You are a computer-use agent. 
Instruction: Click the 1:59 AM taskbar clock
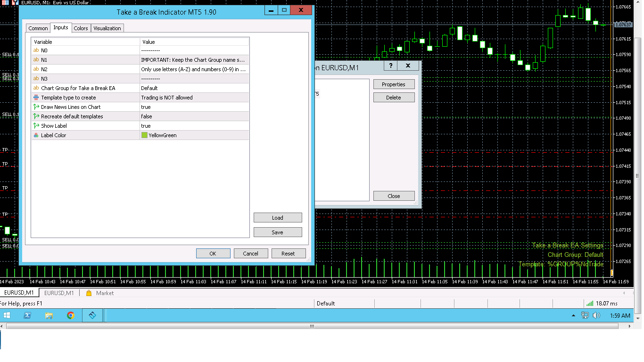click(x=620, y=316)
